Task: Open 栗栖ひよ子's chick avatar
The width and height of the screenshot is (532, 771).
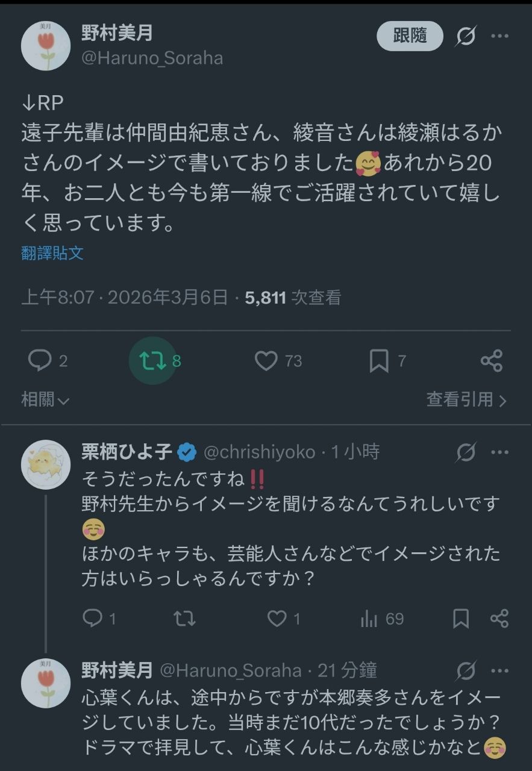Action: coord(46,464)
